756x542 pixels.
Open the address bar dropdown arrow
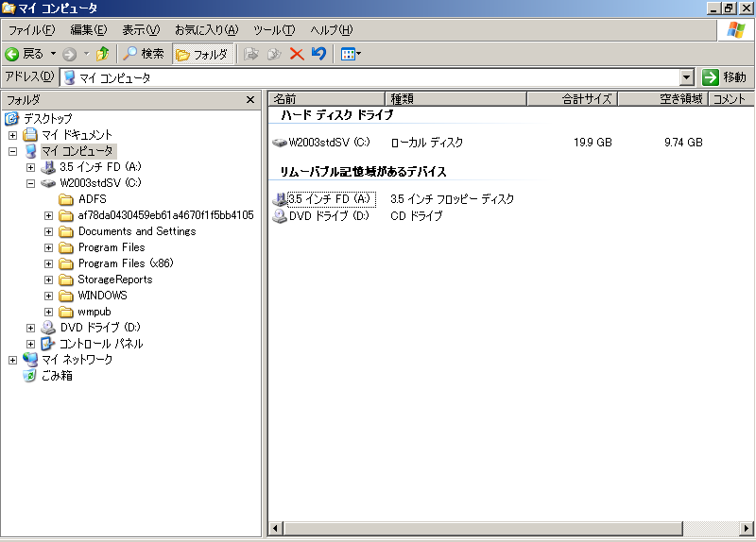(x=687, y=77)
